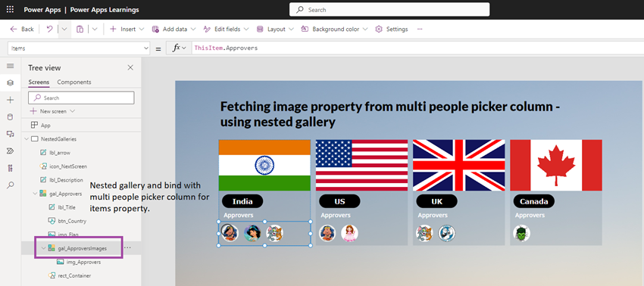Select gal_ApproversImages in the tree

point(82,248)
